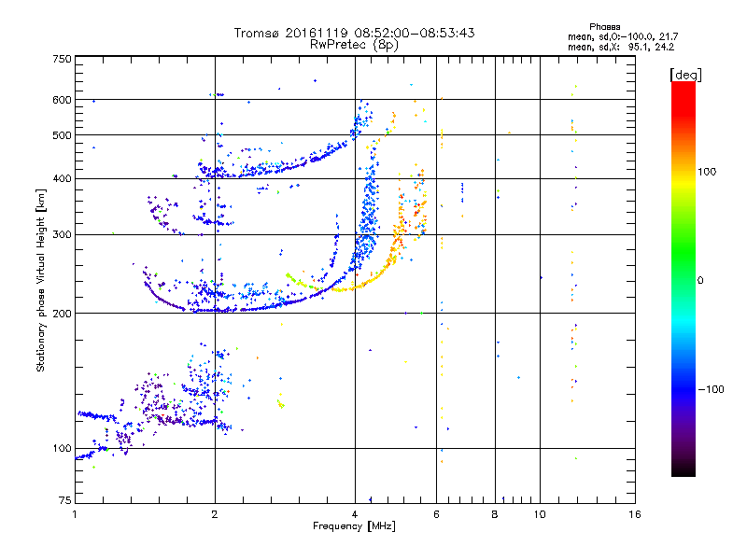Viewport: 747px width, 560px height.
Task: Click the y-axis tick label '200'
Action: tap(63, 314)
